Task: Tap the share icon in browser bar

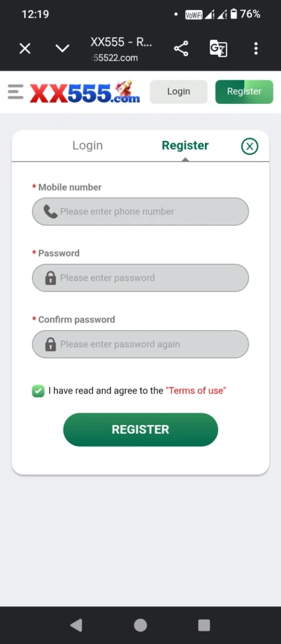Action: click(x=181, y=48)
